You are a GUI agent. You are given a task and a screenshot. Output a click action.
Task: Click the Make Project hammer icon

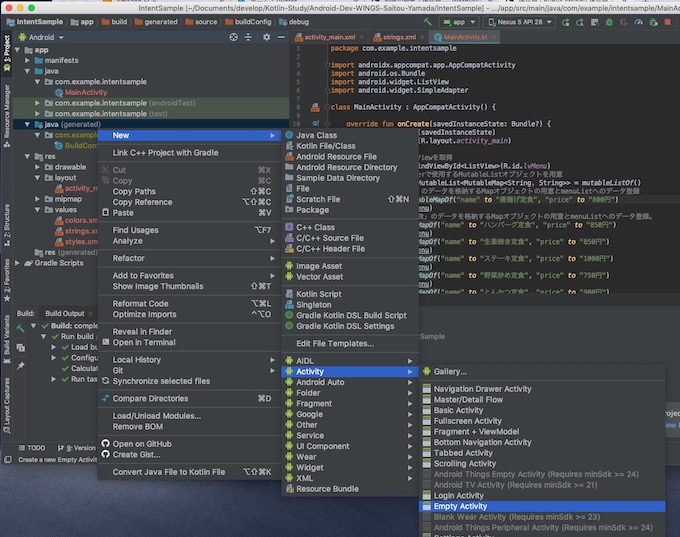428,22
